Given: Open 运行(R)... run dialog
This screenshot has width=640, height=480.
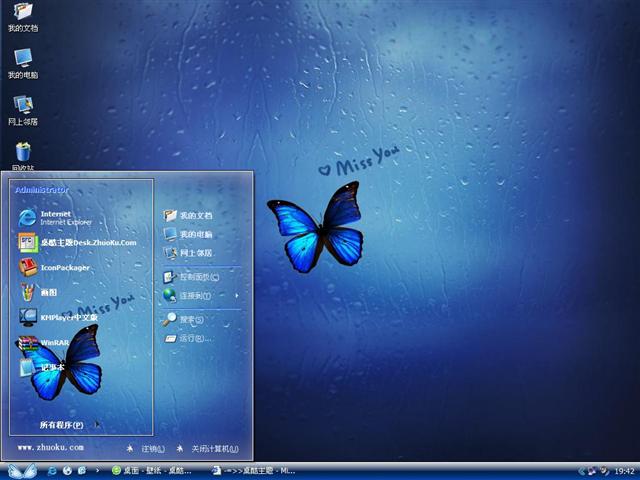Looking at the screenshot, I should (x=188, y=338).
